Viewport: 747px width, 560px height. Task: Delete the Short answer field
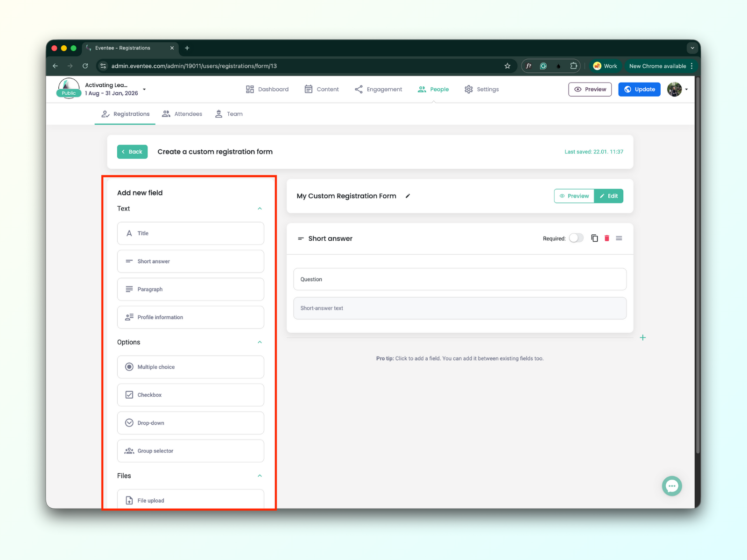(606, 238)
